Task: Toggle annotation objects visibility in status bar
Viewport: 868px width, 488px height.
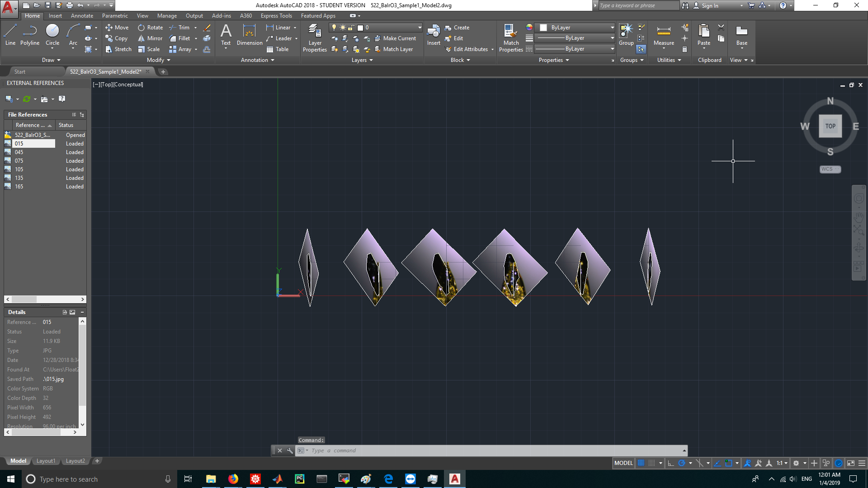Action: [747, 463]
